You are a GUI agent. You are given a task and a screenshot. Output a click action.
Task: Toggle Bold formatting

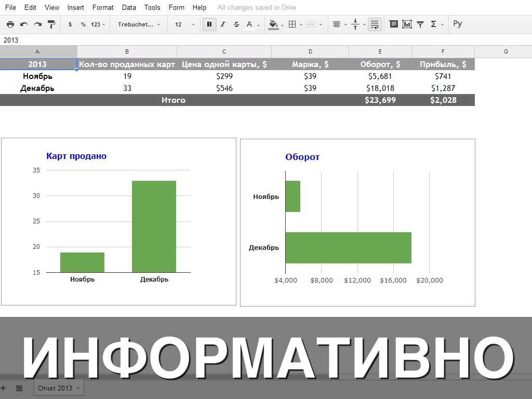coord(209,24)
